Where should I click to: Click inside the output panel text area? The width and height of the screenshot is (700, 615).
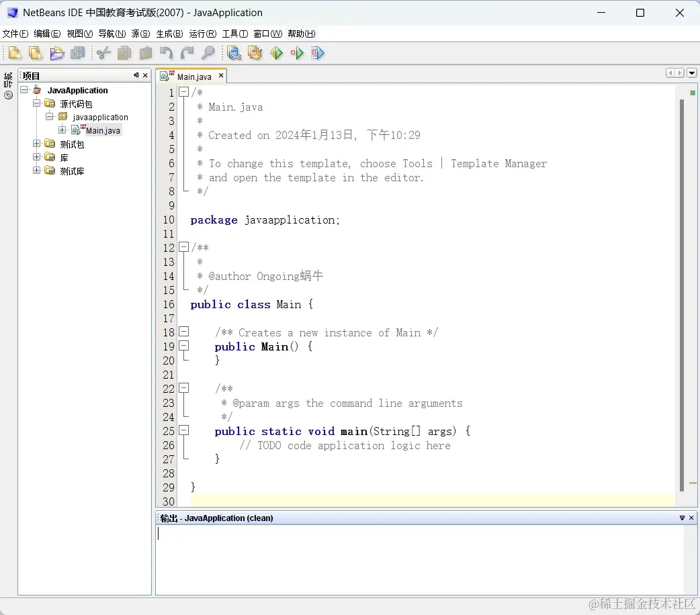(420, 559)
